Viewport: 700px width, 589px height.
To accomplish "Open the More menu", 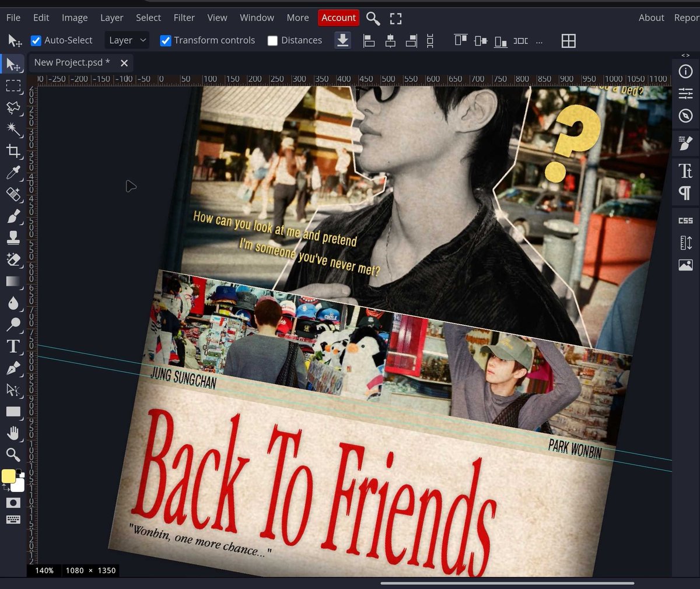I will coord(297,17).
